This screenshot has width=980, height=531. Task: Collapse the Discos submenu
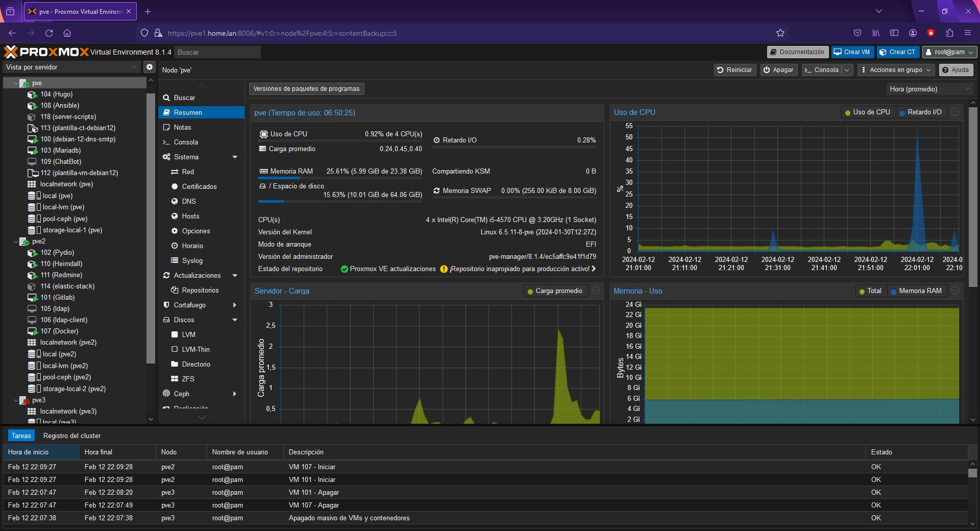235,320
